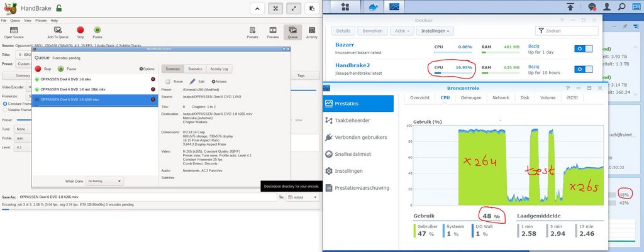Open the File menu in HandBrake
The width and height of the screenshot is (644, 252).
coord(4,21)
